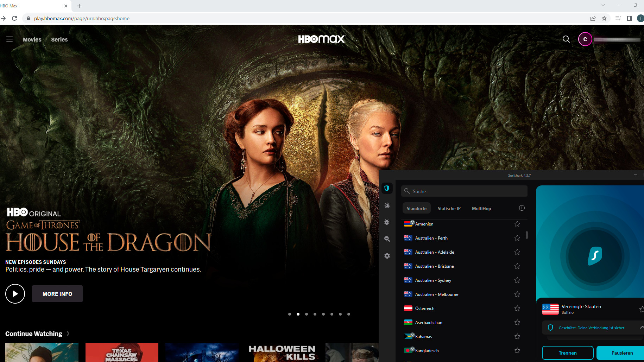This screenshot has height=362, width=644.
Task: Open Surfshark VPN shield section
Action: point(387,189)
